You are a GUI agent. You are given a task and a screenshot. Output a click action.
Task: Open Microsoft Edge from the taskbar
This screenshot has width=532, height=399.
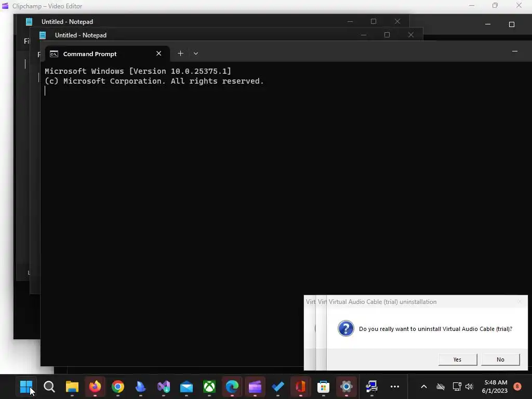232,386
